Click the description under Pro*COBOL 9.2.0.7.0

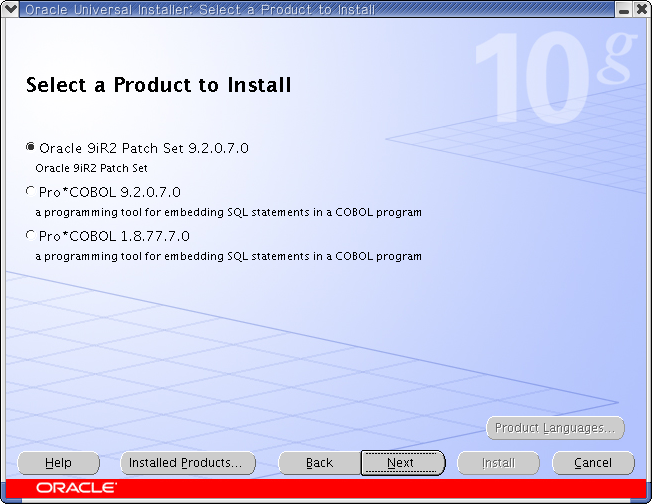[228, 212]
